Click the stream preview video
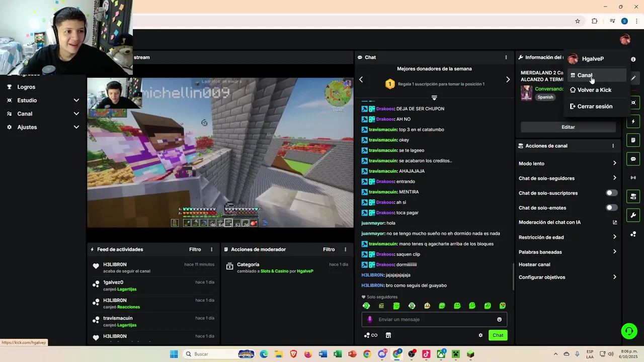 (x=220, y=152)
